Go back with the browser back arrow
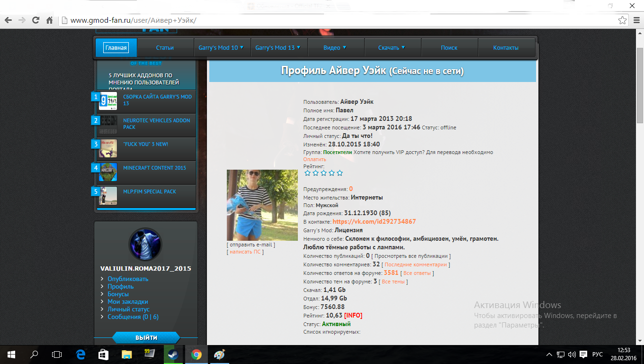644x364 pixels. (8, 20)
